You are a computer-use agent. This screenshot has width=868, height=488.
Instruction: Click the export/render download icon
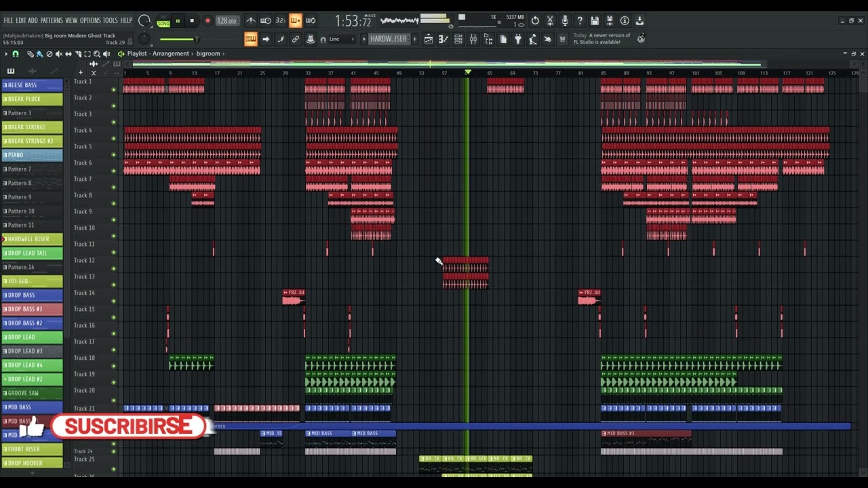tap(639, 21)
